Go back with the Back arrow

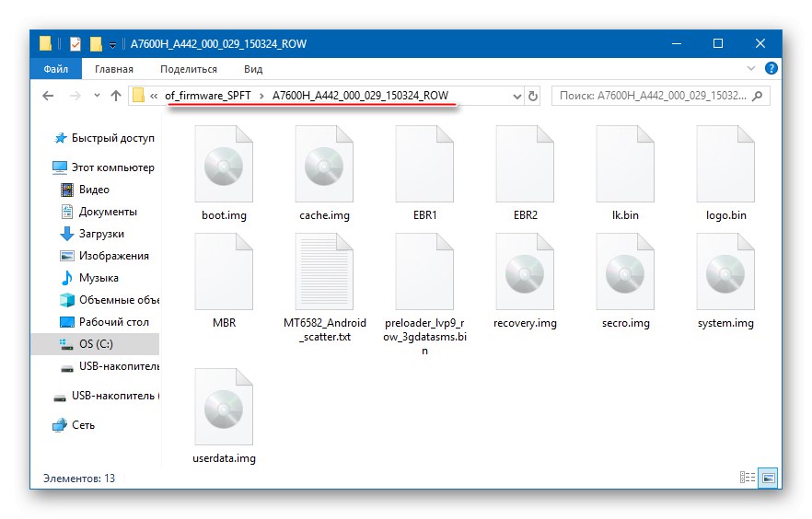pos(48,96)
